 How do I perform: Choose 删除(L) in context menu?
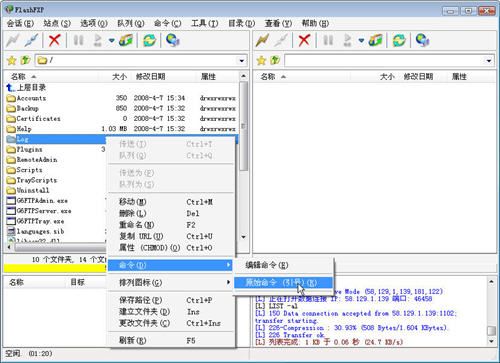(171, 213)
